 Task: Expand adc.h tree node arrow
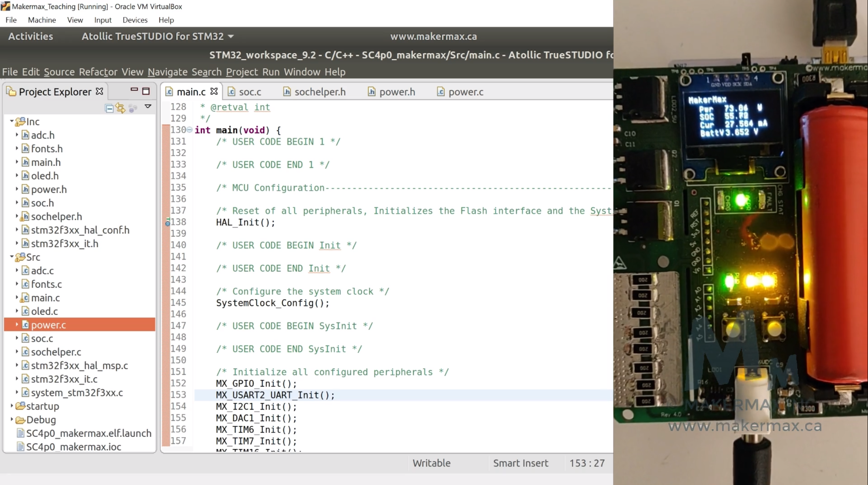(17, 135)
